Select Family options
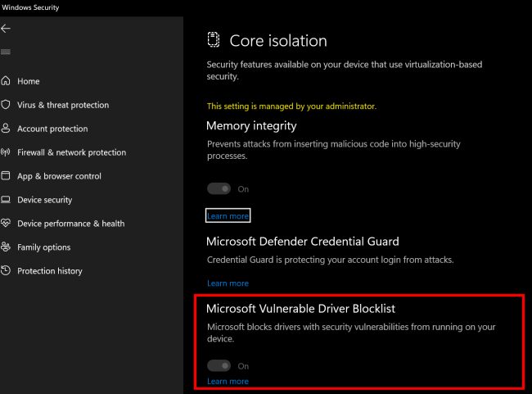The width and height of the screenshot is (532, 394). coord(44,247)
